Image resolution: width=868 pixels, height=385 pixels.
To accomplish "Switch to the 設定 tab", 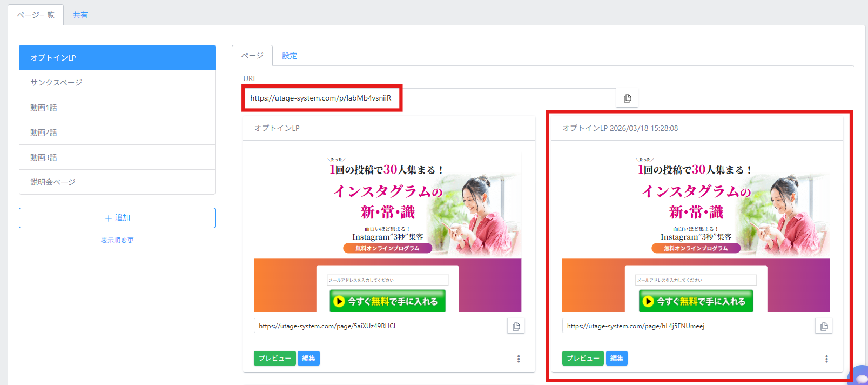I will pyautogui.click(x=290, y=56).
